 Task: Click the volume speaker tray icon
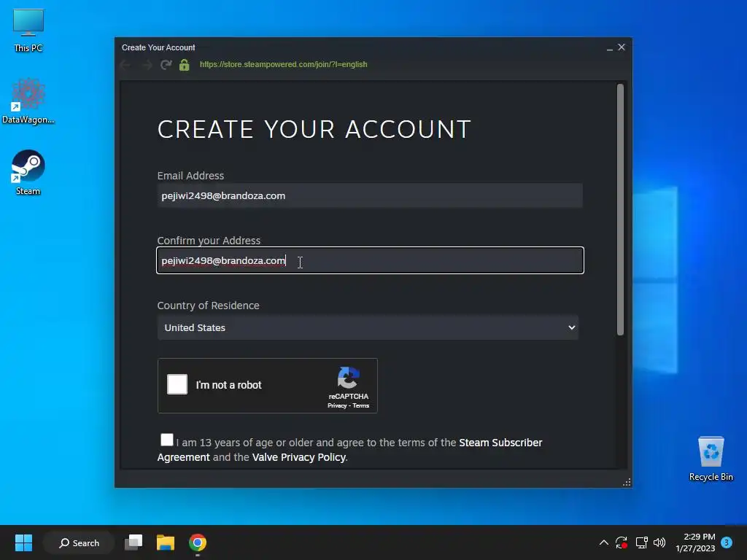(x=659, y=542)
